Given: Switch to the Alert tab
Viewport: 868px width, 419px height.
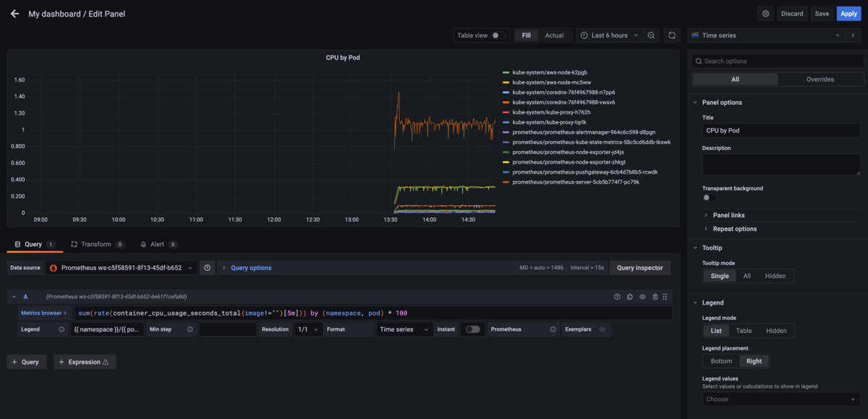Looking at the screenshot, I should pos(159,245).
